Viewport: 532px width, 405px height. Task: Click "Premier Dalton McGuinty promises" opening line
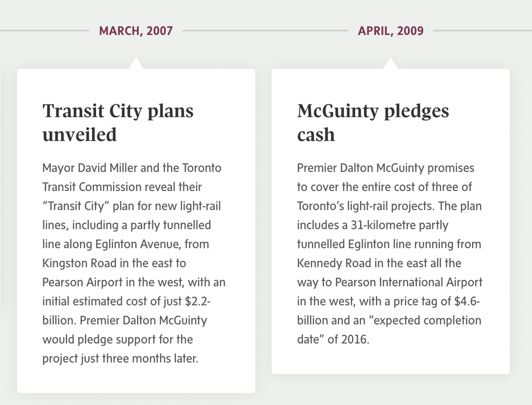[x=385, y=168]
